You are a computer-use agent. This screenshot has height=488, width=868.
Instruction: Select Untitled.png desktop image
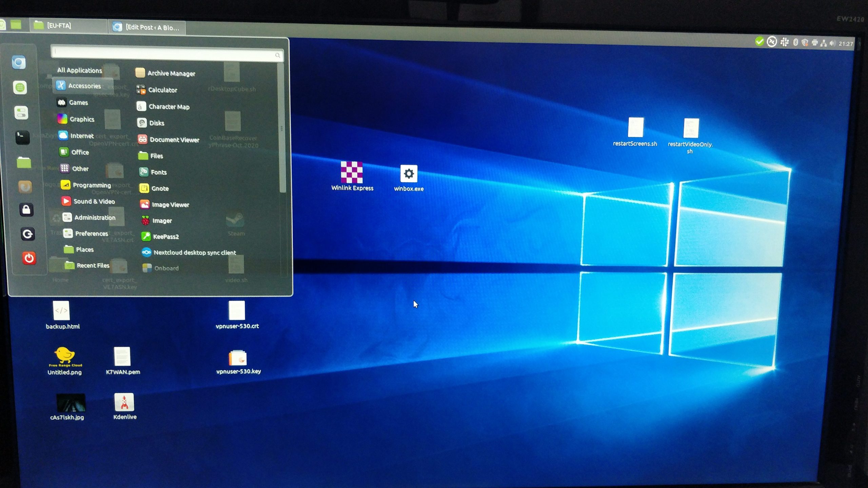click(x=64, y=361)
